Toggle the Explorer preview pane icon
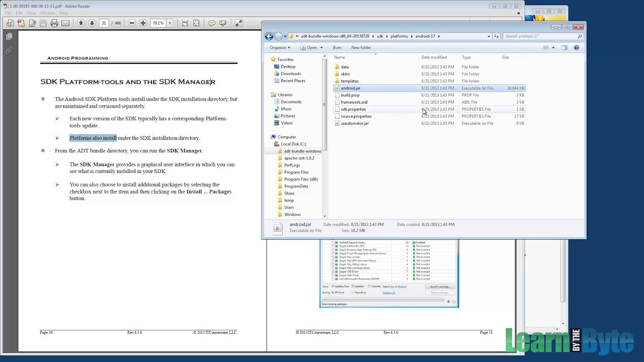Viewport: 644px width, 362px height. coord(565,48)
